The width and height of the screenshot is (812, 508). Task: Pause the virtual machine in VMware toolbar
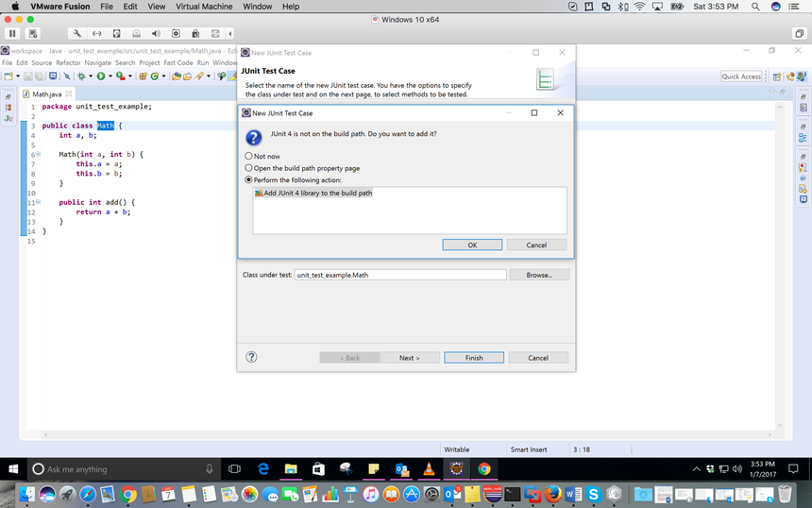[x=12, y=34]
